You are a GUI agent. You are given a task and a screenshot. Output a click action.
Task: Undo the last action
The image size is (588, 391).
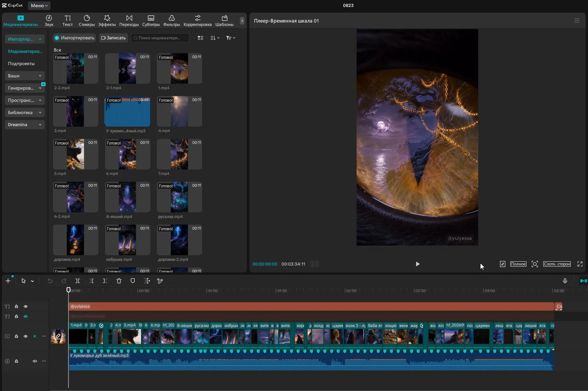coord(50,281)
